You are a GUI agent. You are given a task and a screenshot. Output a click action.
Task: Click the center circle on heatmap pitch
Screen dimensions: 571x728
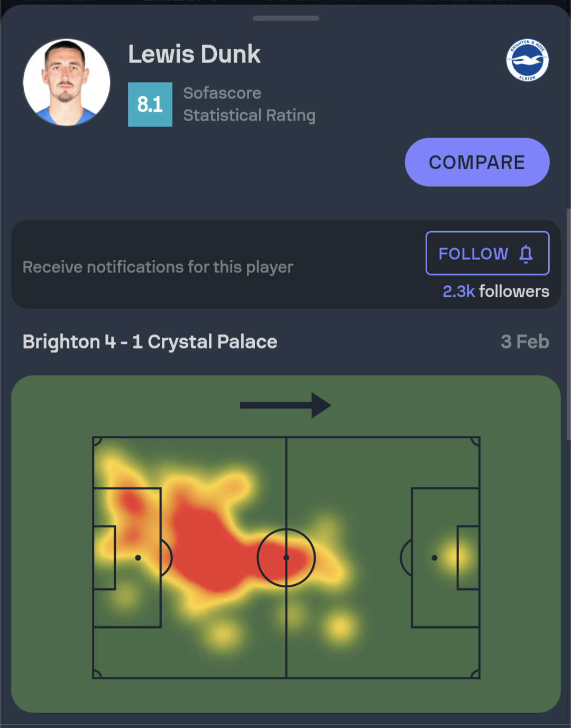(286, 558)
